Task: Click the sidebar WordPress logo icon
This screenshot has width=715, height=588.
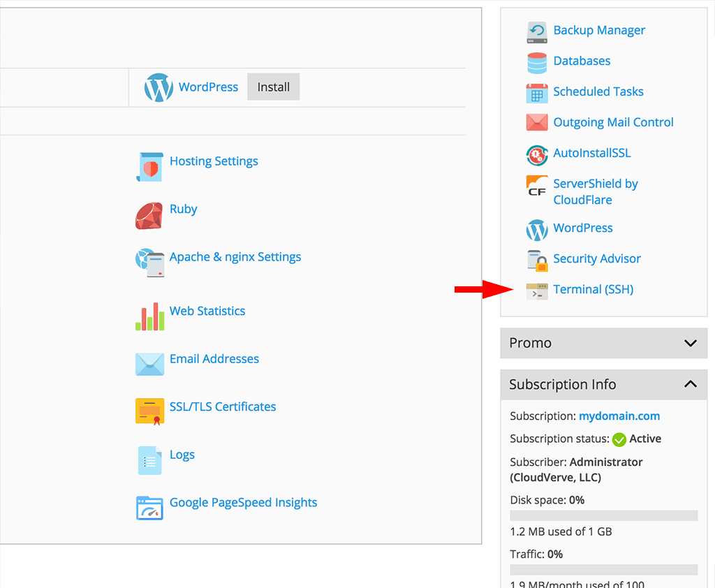Action: tap(537, 230)
